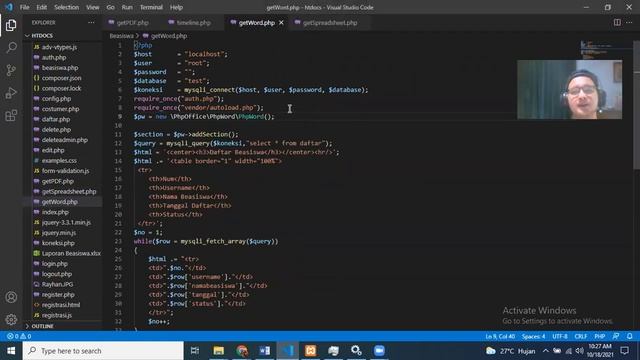Open the Manage gear icon
640x360 pixels.
pyautogui.click(x=11, y=319)
